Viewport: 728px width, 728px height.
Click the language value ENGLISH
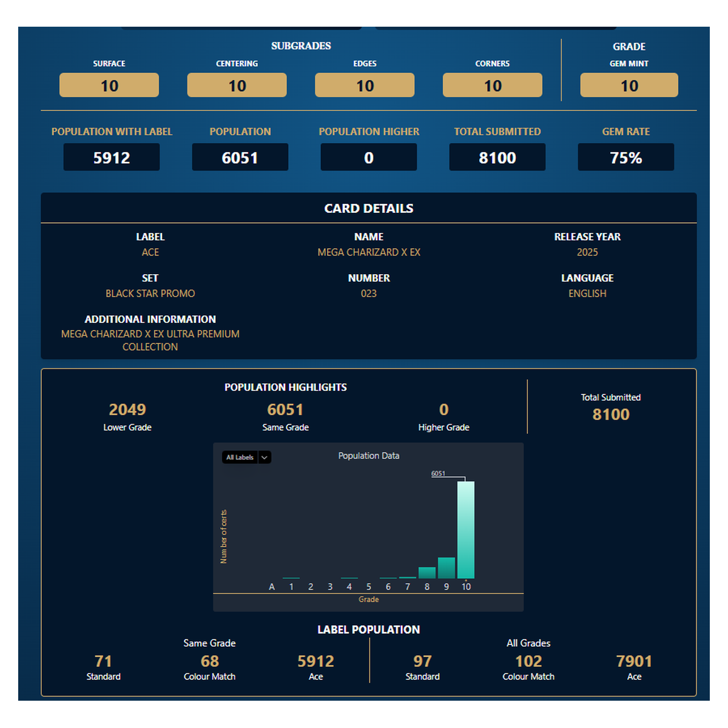(x=587, y=294)
